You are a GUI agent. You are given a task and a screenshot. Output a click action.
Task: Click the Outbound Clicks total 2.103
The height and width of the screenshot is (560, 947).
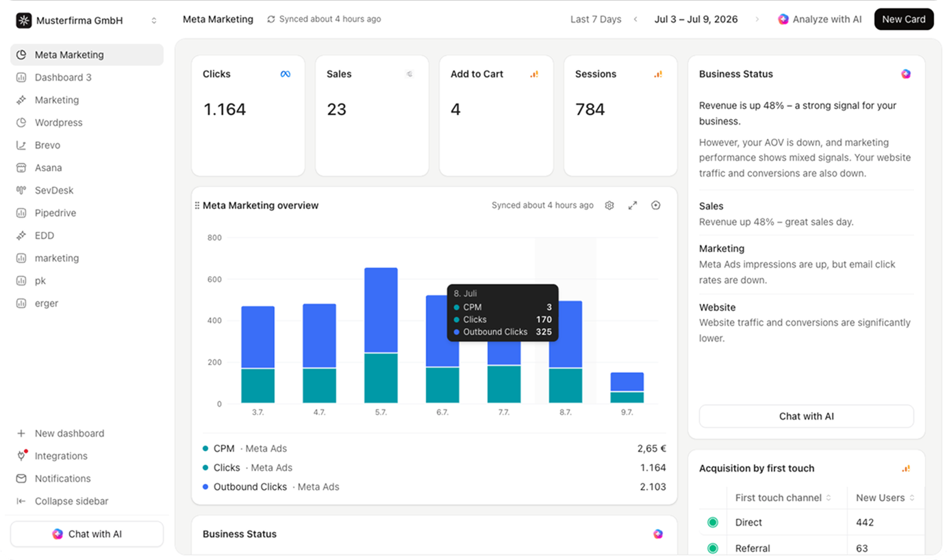coord(653,487)
